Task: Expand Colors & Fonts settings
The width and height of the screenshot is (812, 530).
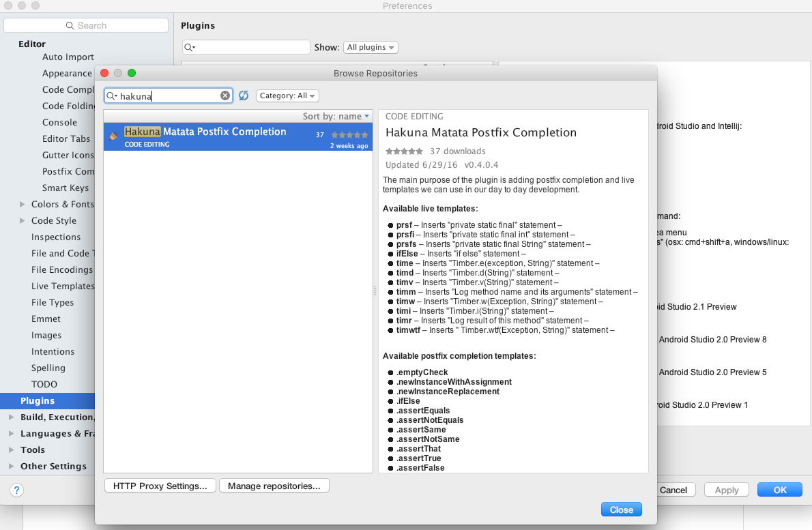Action: (23, 205)
